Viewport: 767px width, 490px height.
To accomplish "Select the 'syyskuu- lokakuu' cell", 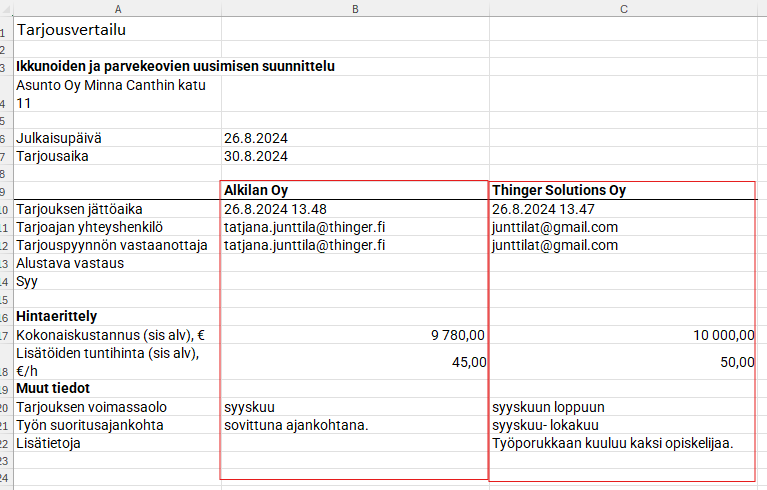I will (x=624, y=425).
